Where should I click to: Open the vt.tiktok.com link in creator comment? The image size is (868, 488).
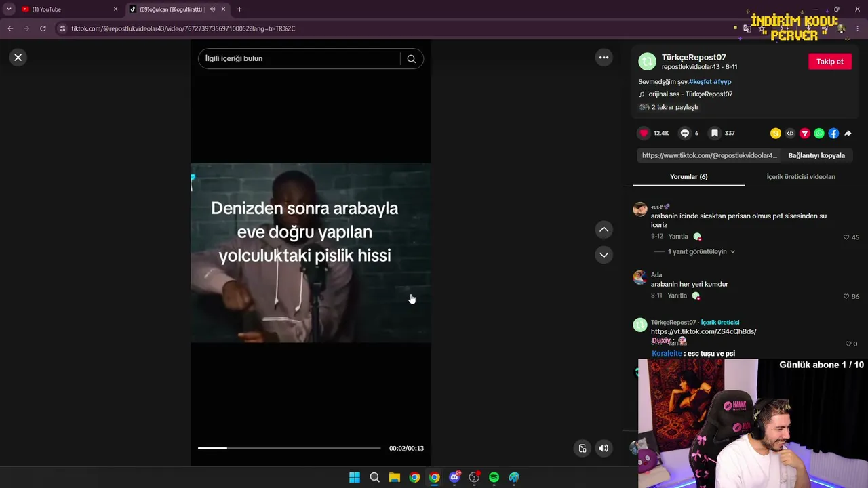coord(703,331)
